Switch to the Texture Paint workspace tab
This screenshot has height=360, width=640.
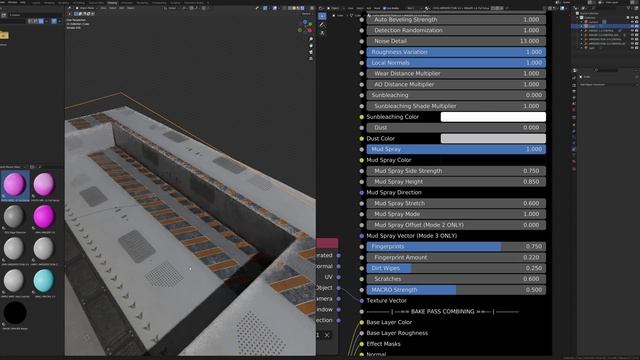point(96,3)
